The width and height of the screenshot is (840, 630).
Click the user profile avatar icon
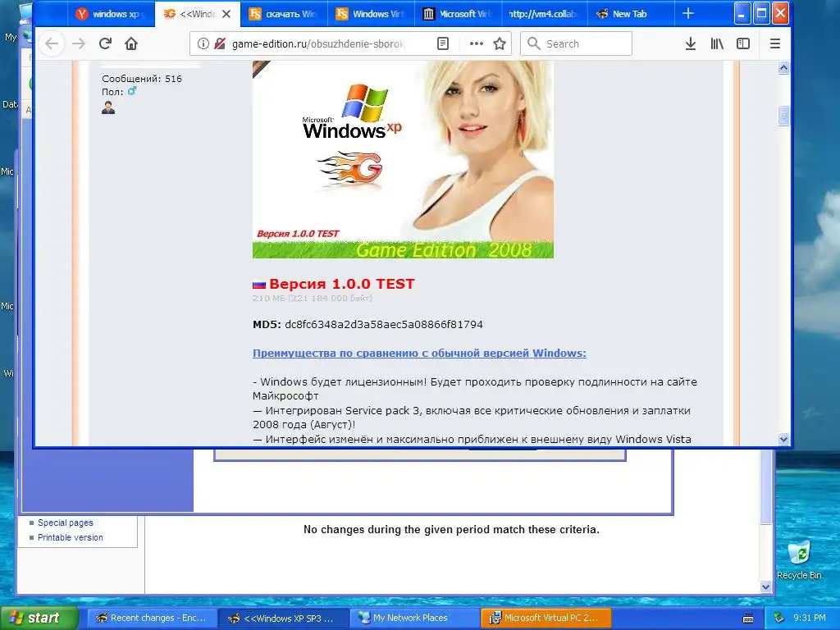tap(108, 107)
